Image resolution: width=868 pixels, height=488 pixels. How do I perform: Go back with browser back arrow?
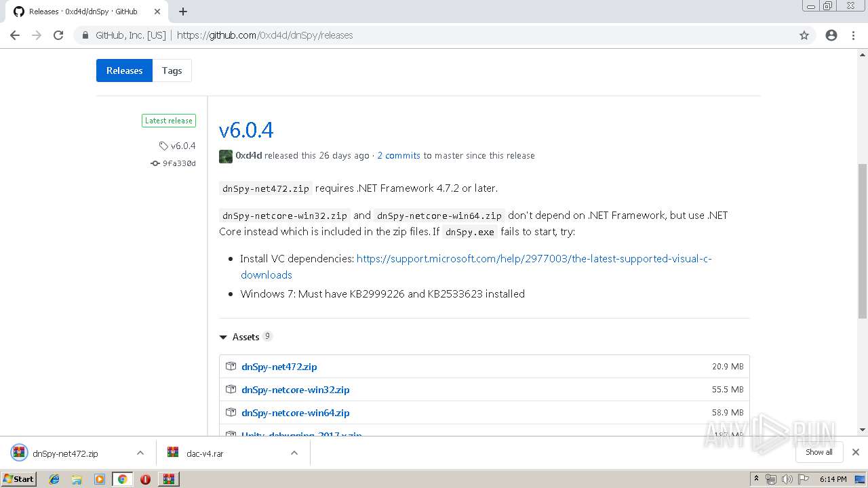pos(15,35)
